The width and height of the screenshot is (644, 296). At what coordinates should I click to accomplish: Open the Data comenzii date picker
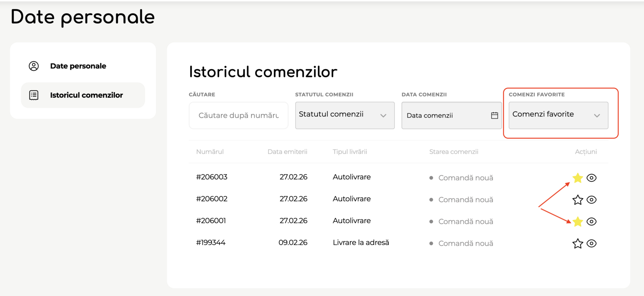(445, 115)
